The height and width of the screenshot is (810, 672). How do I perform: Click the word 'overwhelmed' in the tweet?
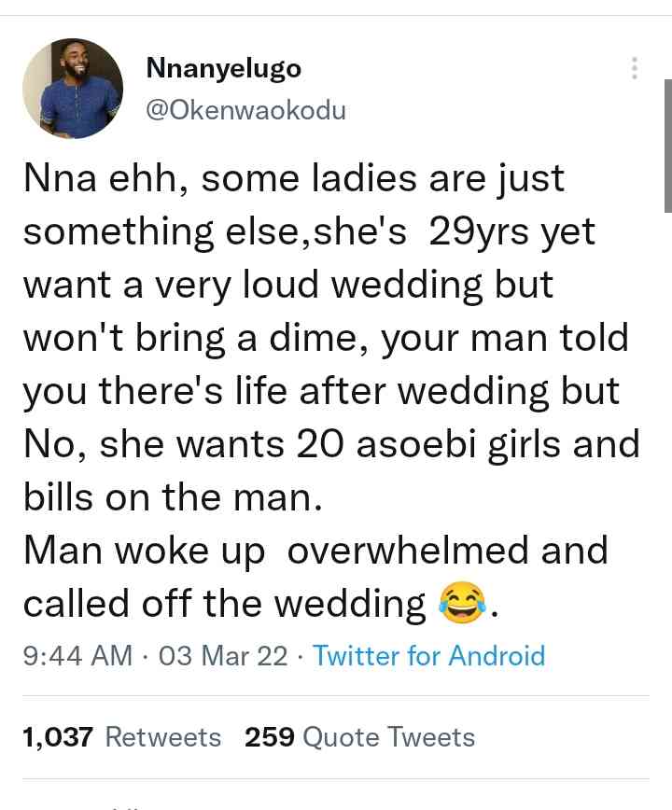click(408, 550)
